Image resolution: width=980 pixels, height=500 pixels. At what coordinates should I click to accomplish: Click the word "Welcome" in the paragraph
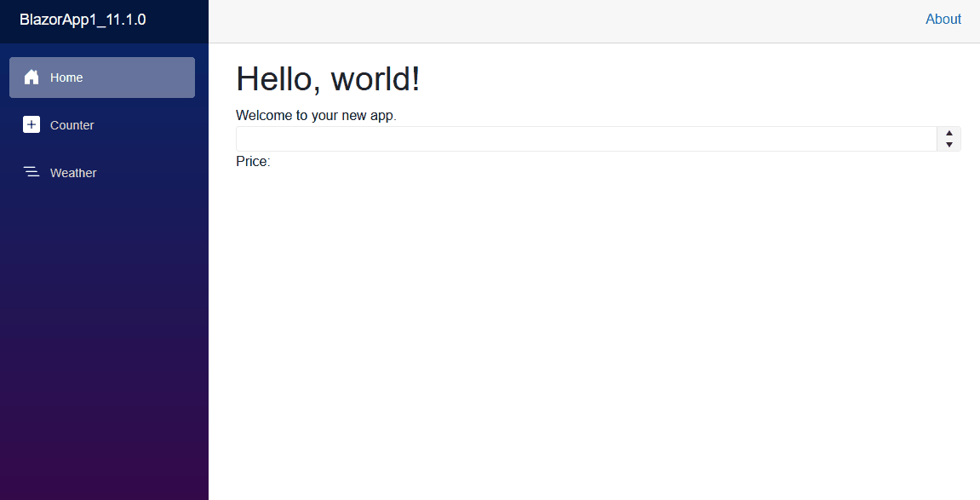pyautogui.click(x=264, y=116)
